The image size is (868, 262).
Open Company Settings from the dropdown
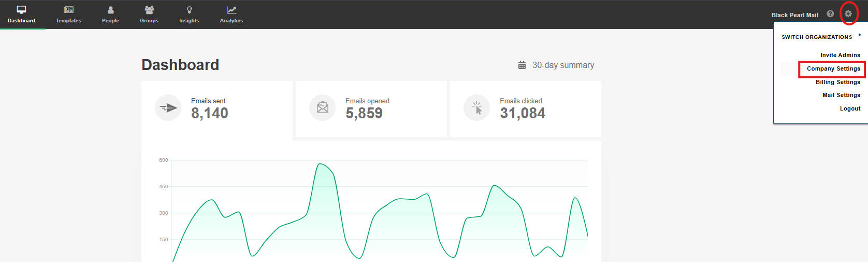[x=833, y=68]
